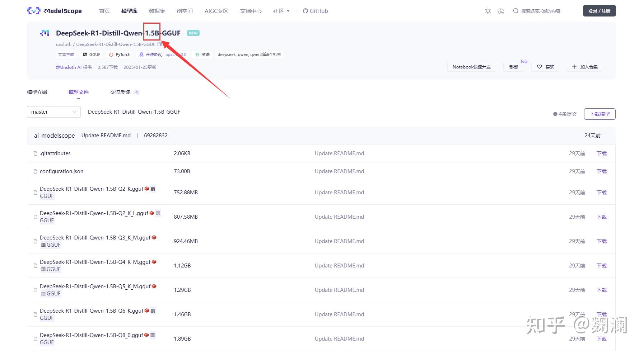Click the ModelScope logo

pos(54,11)
